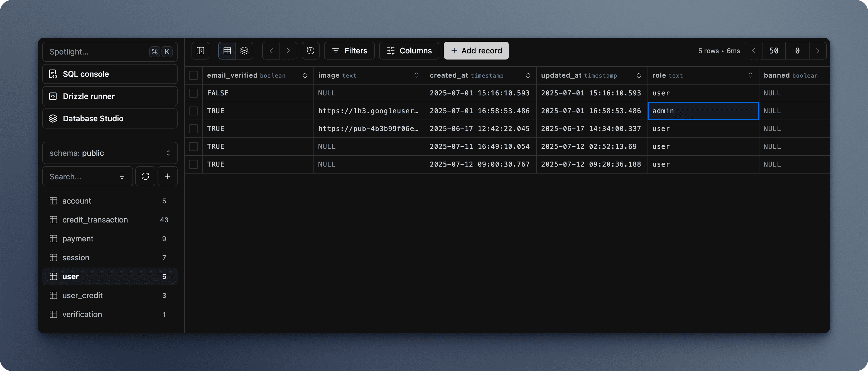Open Drizzle runner
Screen dimensions: 868x371
coord(110,96)
